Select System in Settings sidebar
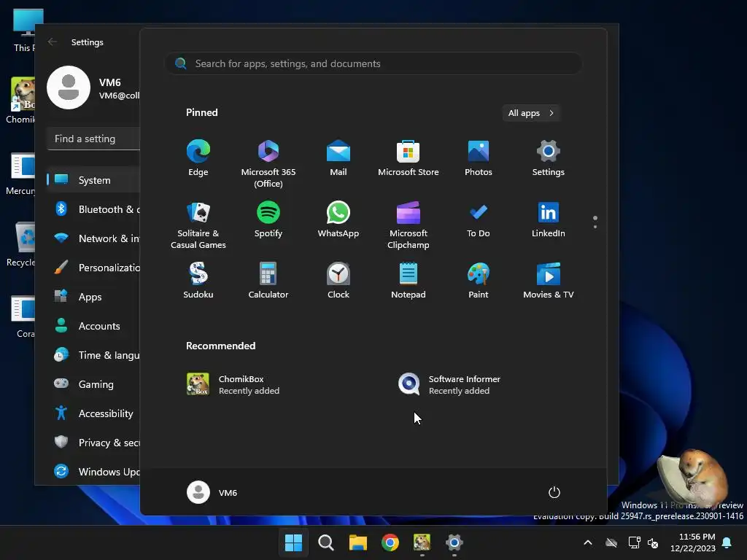Viewport: 747px width, 560px height. pyautogui.click(x=94, y=180)
